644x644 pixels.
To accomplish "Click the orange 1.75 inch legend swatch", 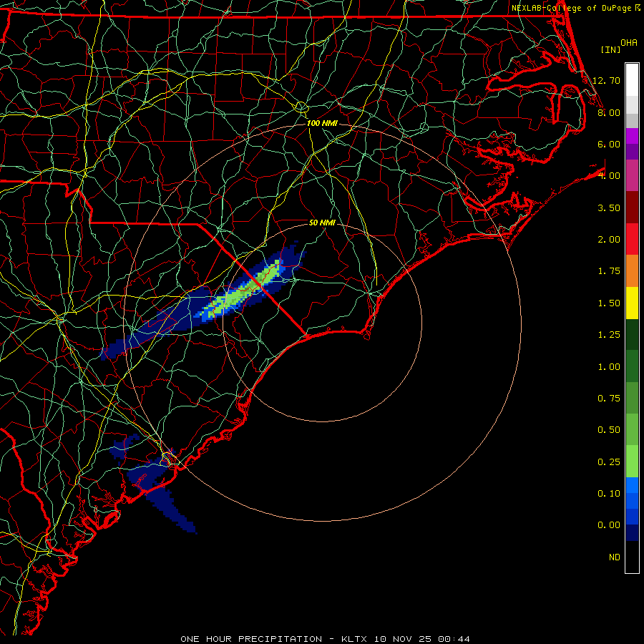I will [632, 270].
